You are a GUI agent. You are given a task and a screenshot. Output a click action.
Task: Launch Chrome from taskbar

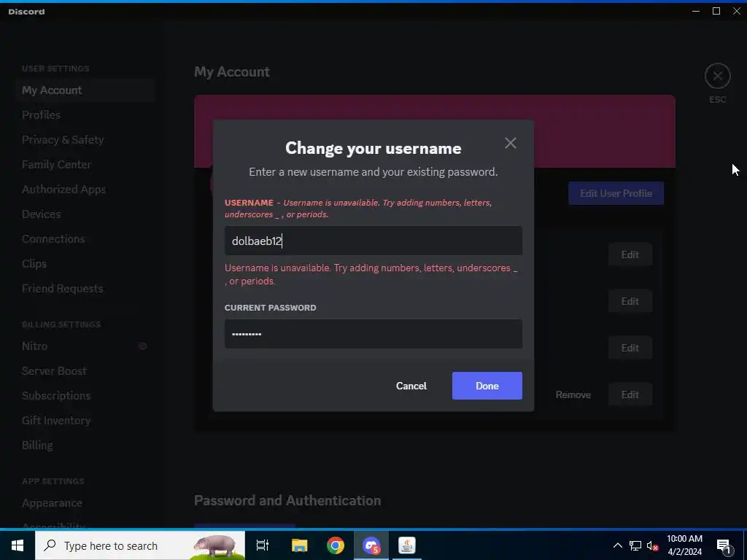336,545
